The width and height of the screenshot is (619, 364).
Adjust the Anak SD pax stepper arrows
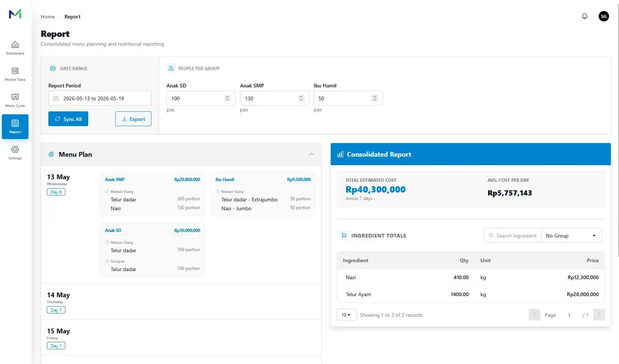click(x=227, y=98)
